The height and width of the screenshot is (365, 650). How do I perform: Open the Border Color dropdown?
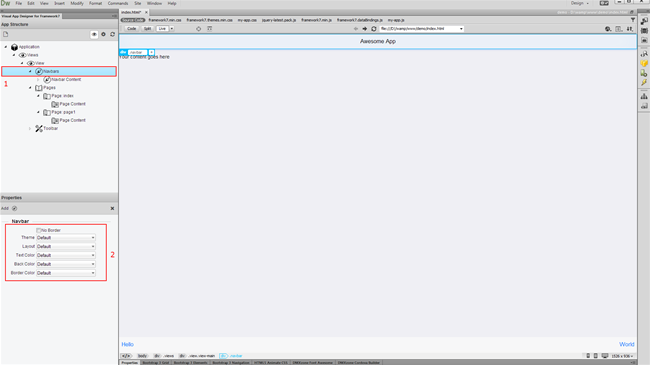click(66, 273)
